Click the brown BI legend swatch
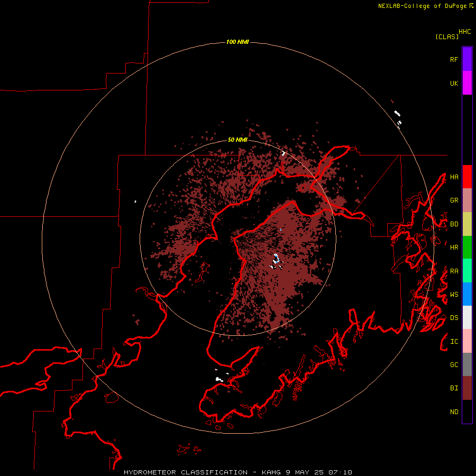This screenshot has height=476, width=476. [x=467, y=388]
